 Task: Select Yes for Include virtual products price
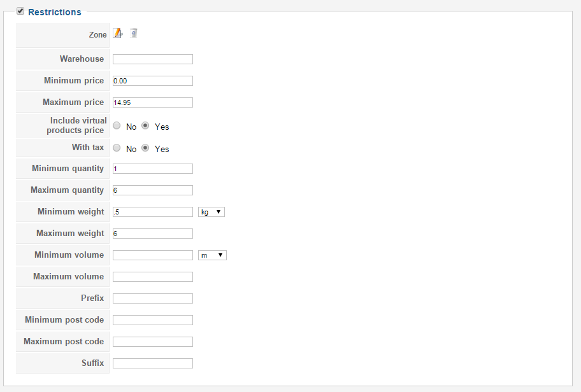tap(145, 126)
